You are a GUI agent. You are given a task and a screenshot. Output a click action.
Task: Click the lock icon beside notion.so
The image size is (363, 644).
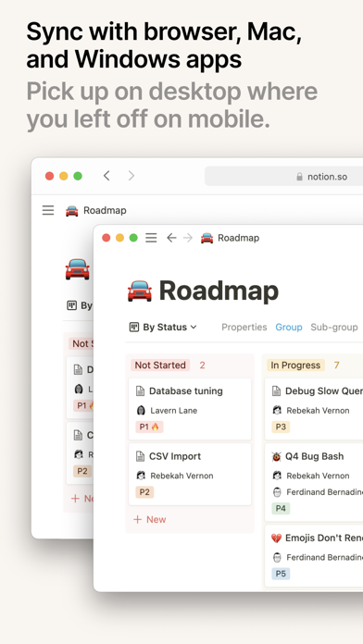coord(299,177)
